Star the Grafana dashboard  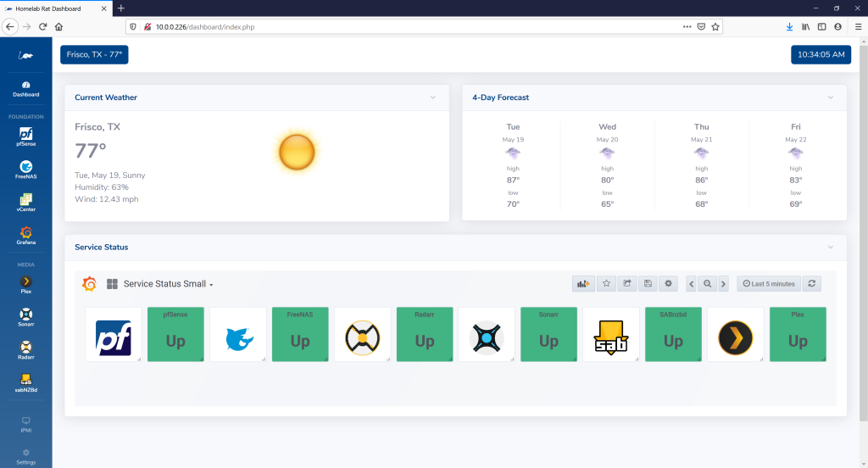click(606, 283)
